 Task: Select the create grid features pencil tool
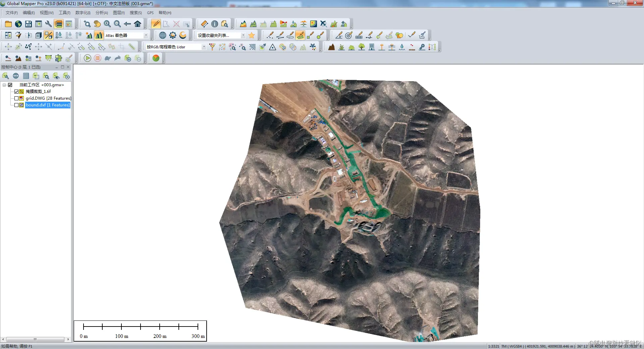click(x=359, y=35)
